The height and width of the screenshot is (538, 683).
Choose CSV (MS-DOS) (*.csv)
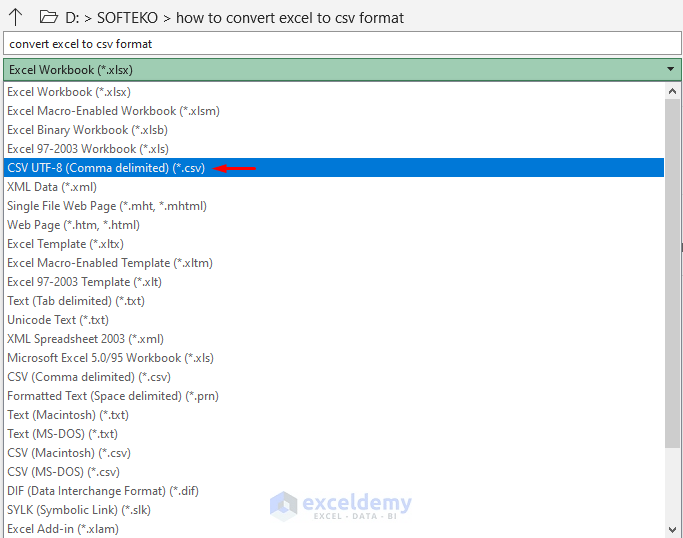[x=334, y=472]
